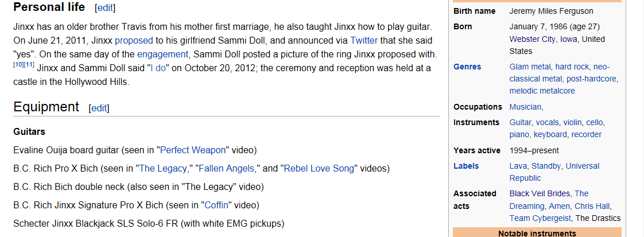The width and height of the screenshot is (644, 237).
Task: Open the "Coffin" video link
Action: 217,205
